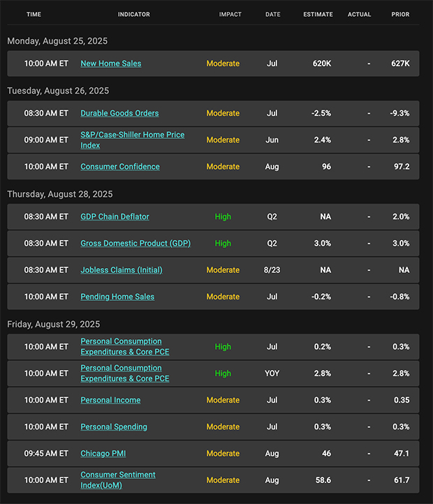The height and width of the screenshot is (504, 433).
Task: Open the Gross Domestic Product (GDP) link
Action: point(135,244)
